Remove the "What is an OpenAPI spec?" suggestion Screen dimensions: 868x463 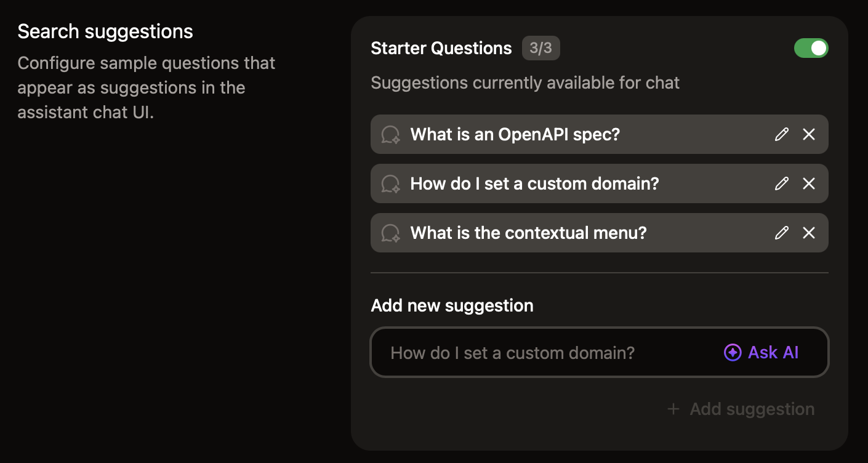point(809,134)
